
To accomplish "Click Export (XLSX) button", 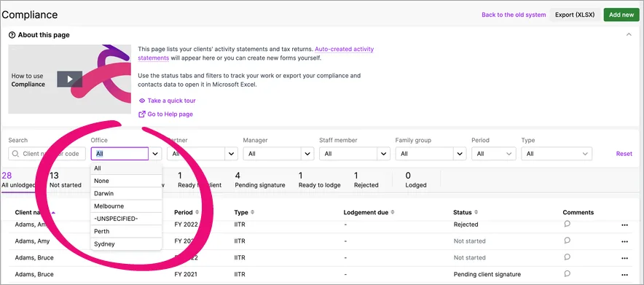I will [575, 15].
